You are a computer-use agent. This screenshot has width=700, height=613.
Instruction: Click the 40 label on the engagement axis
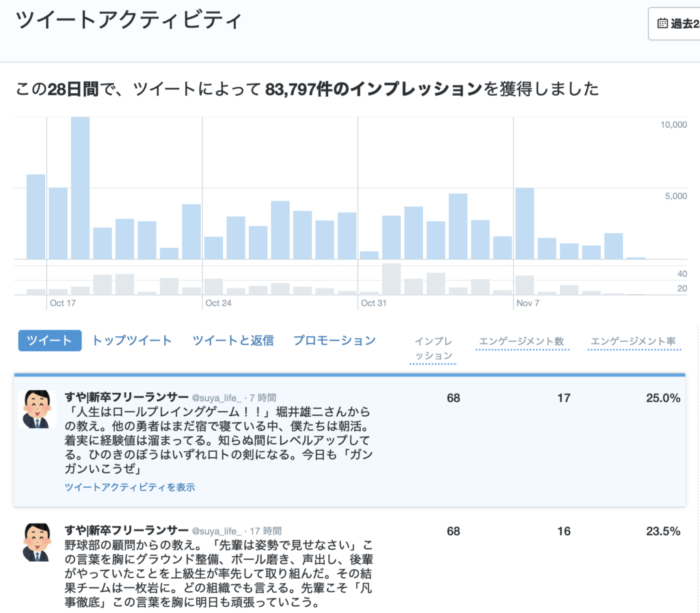tap(682, 274)
